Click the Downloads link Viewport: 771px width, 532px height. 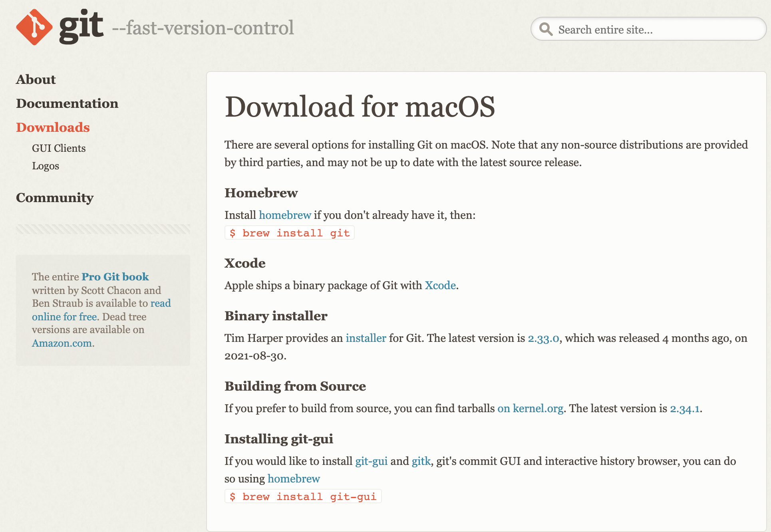coord(53,127)
